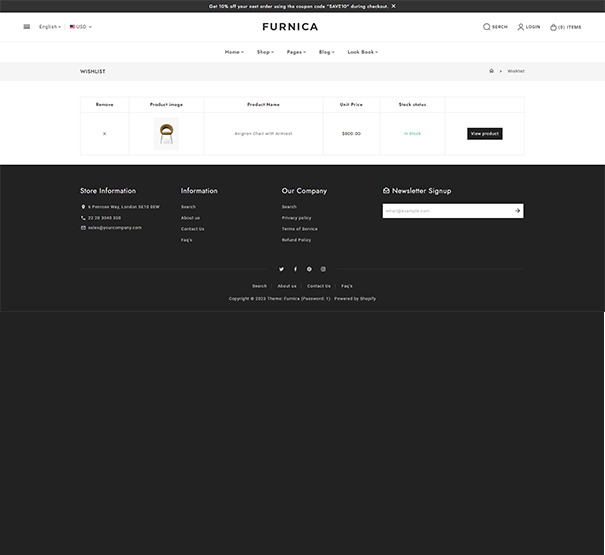
Task: Open the Instagram social icon in footer
Action: (323, 269)
